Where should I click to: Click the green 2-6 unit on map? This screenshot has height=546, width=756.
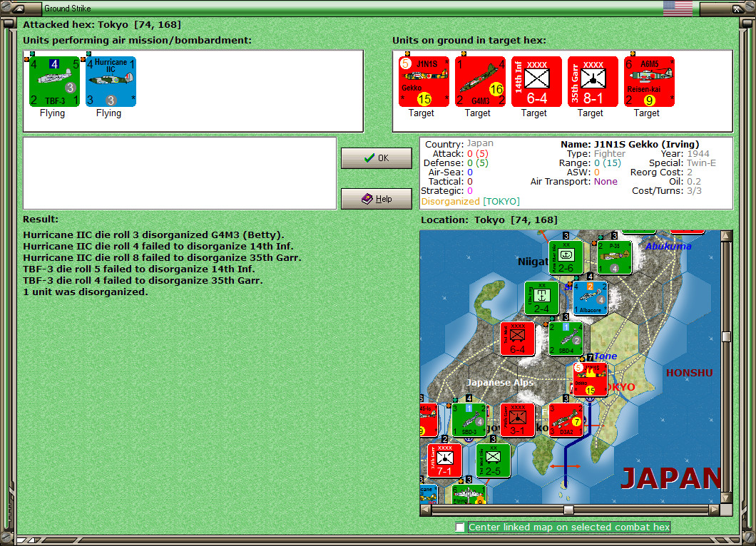pyautogui.click(x=566, y=257)
